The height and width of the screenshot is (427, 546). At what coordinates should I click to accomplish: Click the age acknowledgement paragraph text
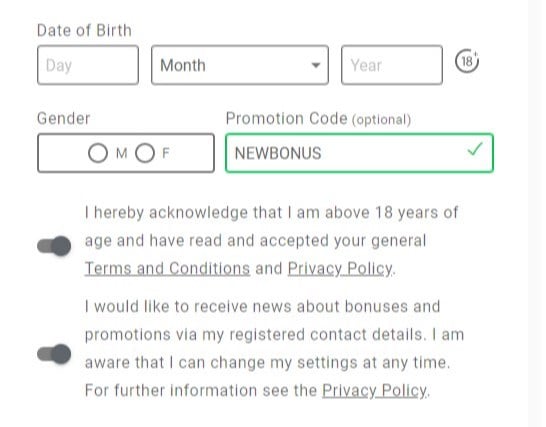coord(272,241)
